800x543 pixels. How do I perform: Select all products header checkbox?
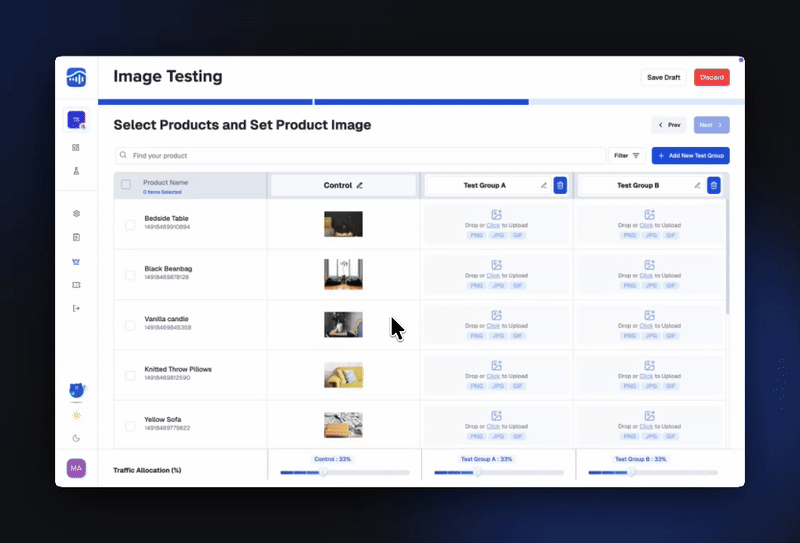coord(126,184)
